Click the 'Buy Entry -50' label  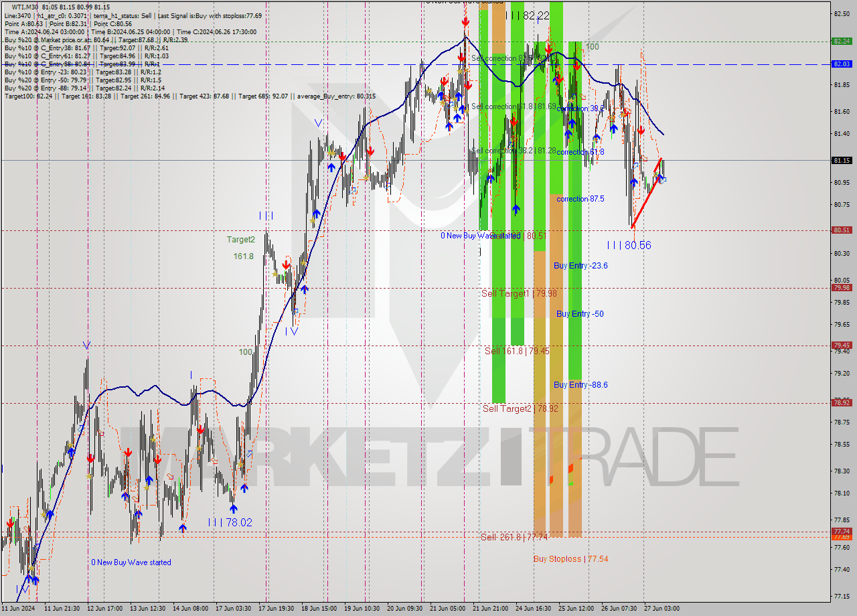click(x=580, y=314)
